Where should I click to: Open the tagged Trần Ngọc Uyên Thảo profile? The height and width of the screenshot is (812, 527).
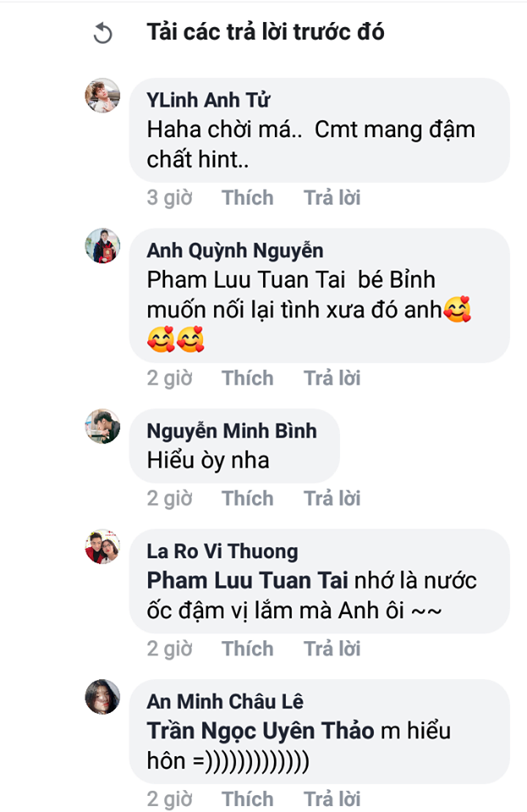pyautogui.click(x=261, y=732)
